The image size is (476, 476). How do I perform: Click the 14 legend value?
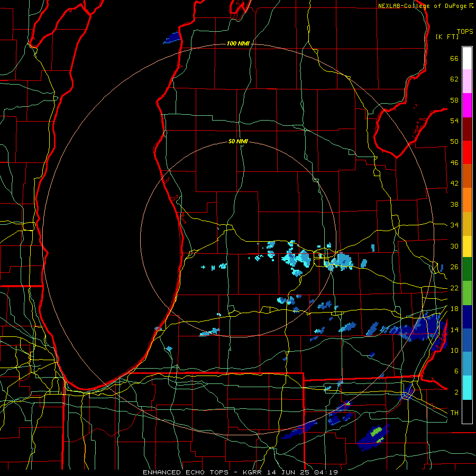point(454,329)
